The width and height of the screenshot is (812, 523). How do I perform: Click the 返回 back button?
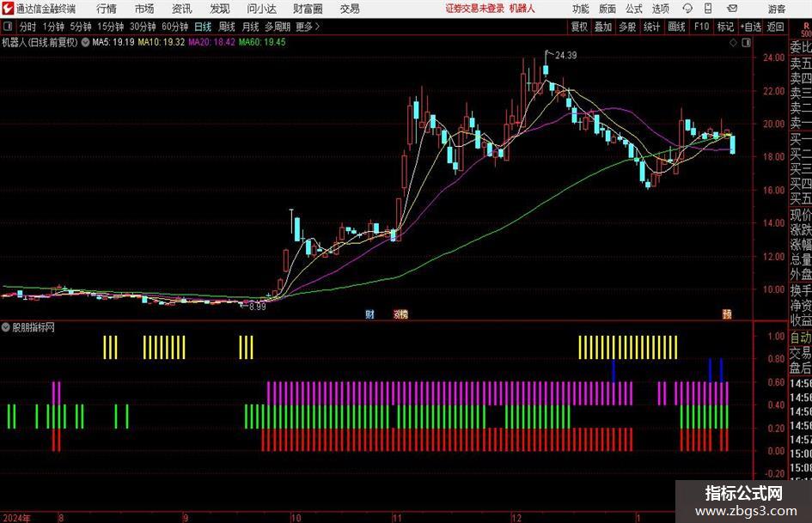tap(775, 27)
